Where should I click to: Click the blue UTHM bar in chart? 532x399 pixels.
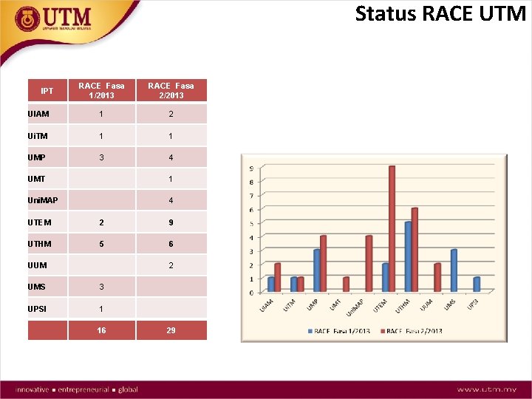(408, 257)
